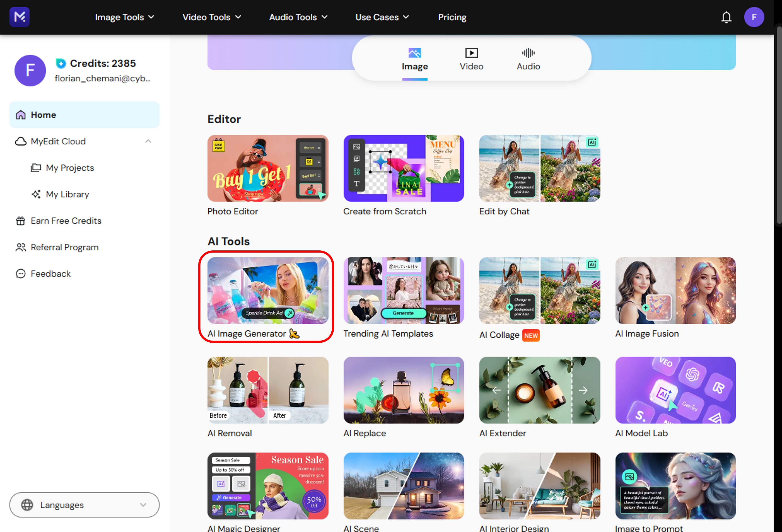
Task: Click the AI Collage card thumbnail
Action: (539, 290)
